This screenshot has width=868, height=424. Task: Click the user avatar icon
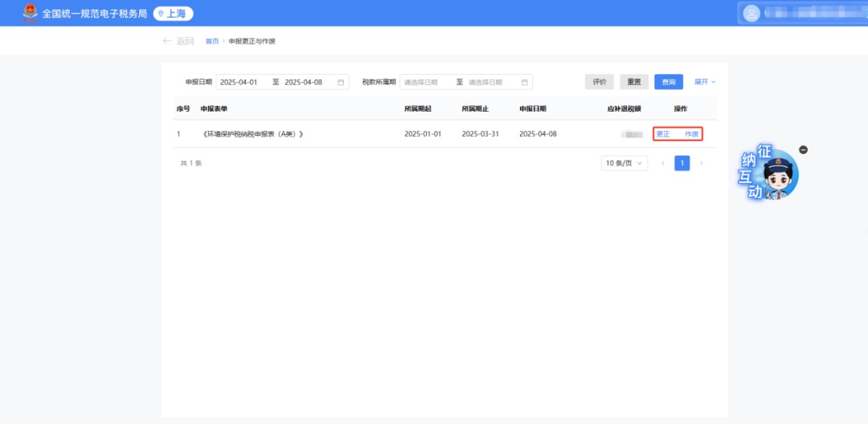[751, 14]
